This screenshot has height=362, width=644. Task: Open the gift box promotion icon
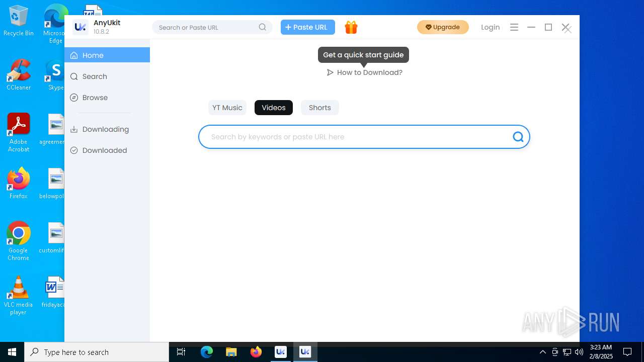click(351, 27)
